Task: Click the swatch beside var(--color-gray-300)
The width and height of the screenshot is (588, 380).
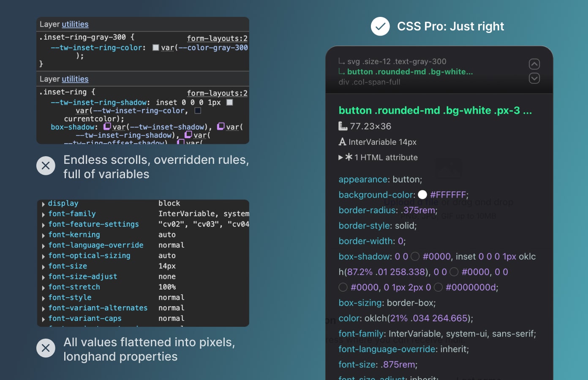Action: (156, 47)
